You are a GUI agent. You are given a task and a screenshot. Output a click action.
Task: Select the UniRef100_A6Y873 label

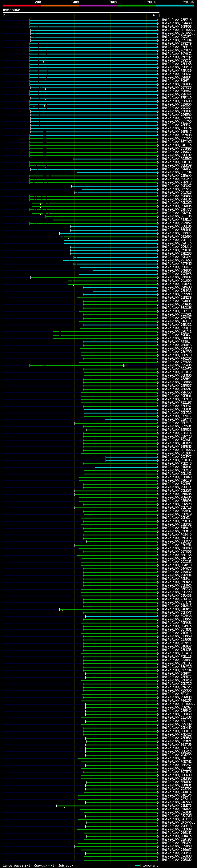click(177, 50)
